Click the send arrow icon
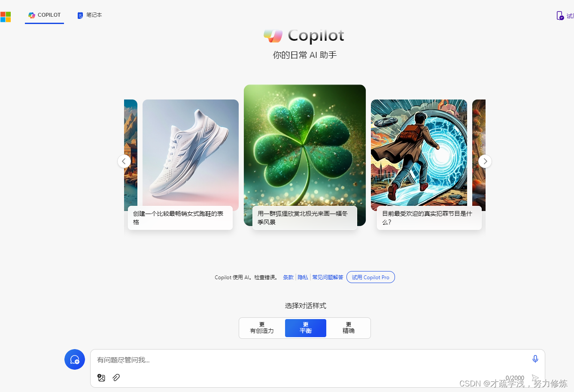574x392 pixels. tap(535, 378)
